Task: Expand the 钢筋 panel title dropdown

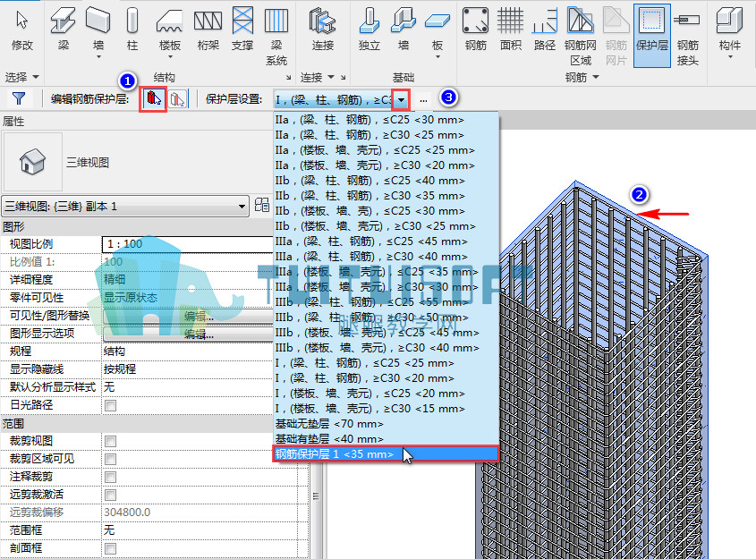Action: click(x=596, y=77)
